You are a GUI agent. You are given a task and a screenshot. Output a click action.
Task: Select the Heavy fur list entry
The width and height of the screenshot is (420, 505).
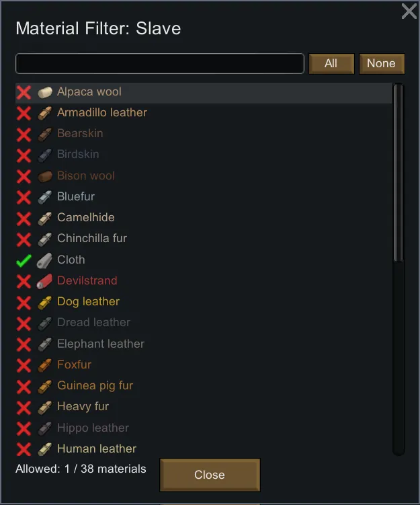[83, 407]
